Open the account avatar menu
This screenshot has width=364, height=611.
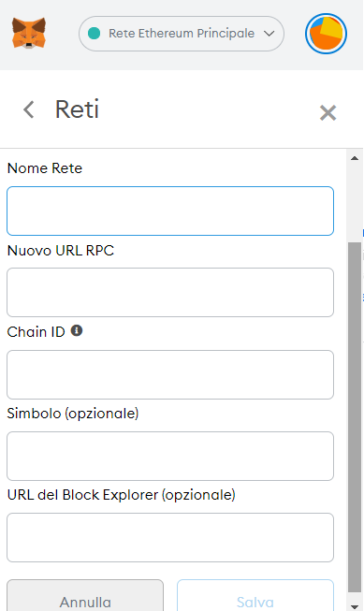tap(326, 34)
